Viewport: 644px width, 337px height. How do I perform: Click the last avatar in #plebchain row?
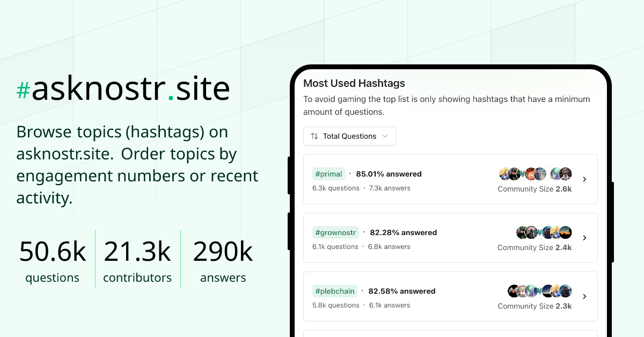click(x=565, y=291)
